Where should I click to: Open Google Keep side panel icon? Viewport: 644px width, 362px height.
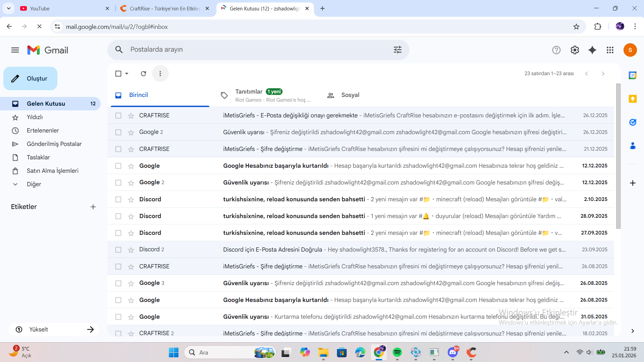click(x=633, y=99)
